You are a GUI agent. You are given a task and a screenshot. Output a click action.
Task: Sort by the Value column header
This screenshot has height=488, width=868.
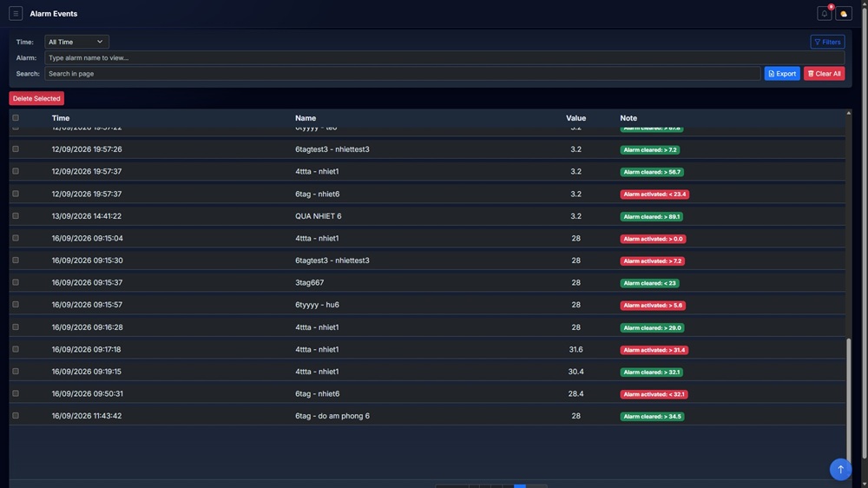575,118
